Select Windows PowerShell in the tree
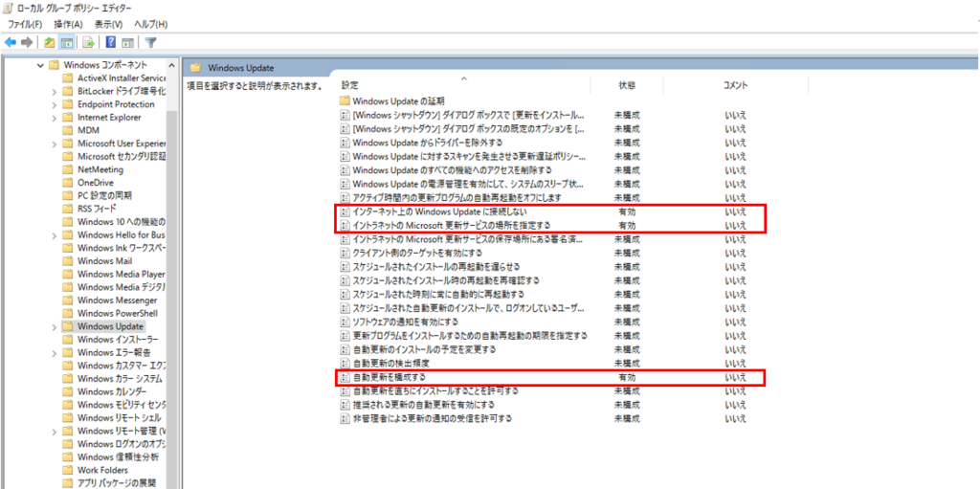The width and height of the screenshot is (980, 489). (x=118, y=313)
